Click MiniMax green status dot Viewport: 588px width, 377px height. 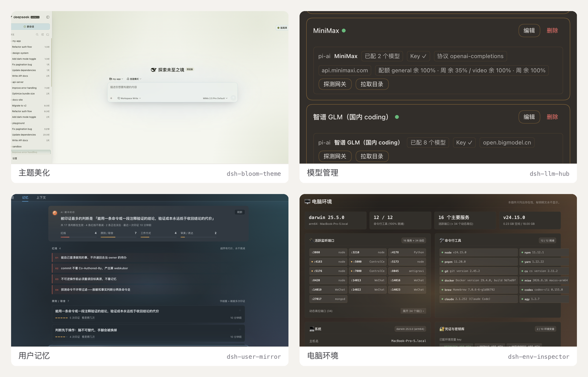click(x=344, y=31)
